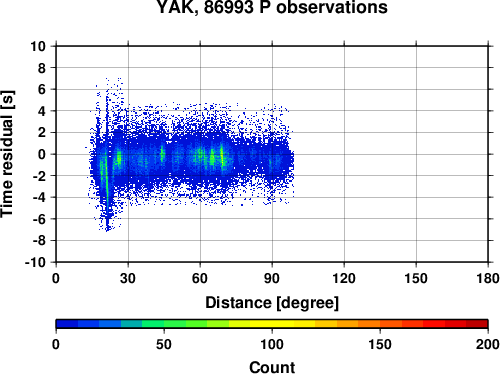This screenshot has height=374, width=500.
Task: Click x-axis tick label 180
Action: pos(488,278)
